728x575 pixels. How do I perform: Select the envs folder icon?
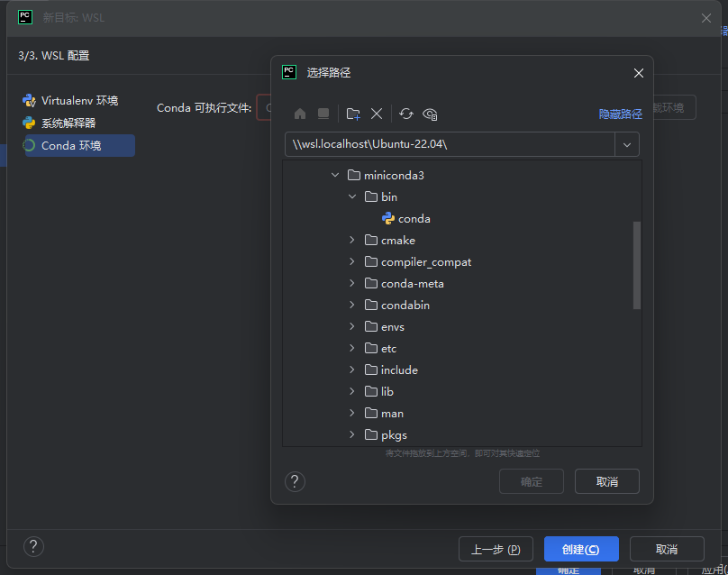(x=371, y=326)
